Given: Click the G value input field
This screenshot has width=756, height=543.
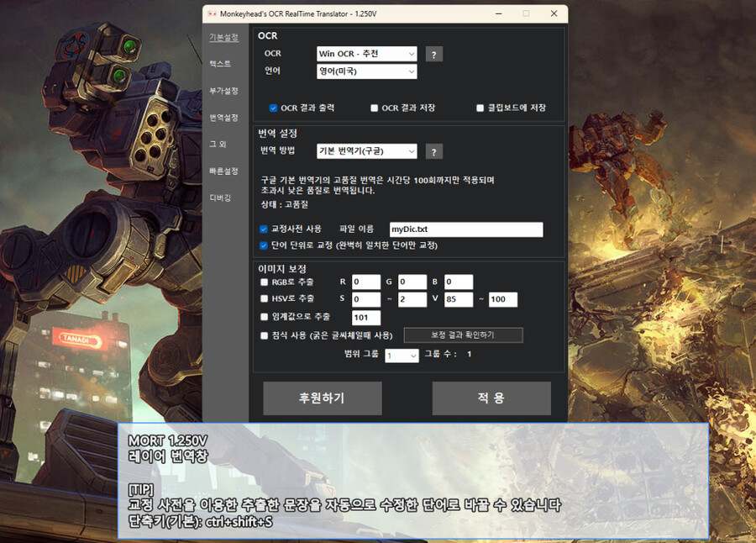Looking at the screenshot, I should [412, 282].
